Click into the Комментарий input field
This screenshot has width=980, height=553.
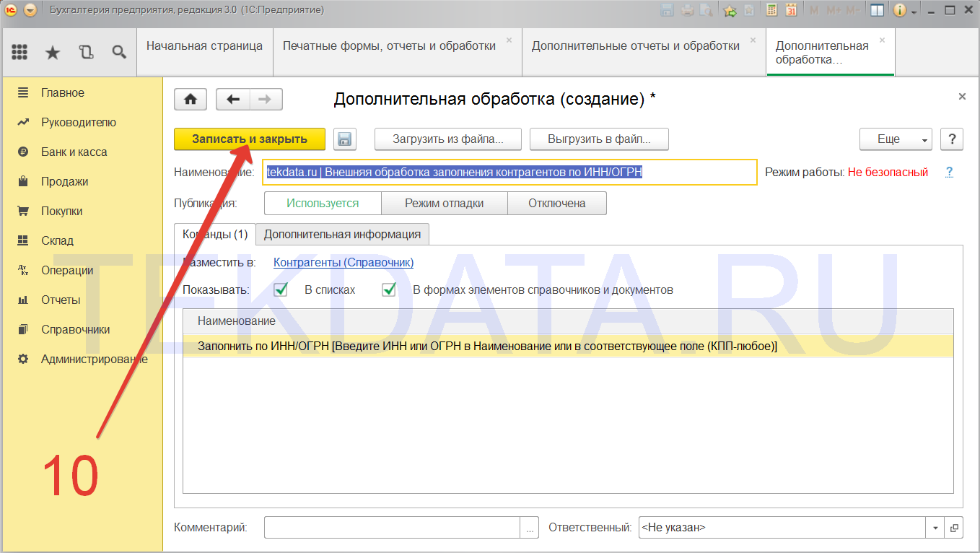point(393,528)
